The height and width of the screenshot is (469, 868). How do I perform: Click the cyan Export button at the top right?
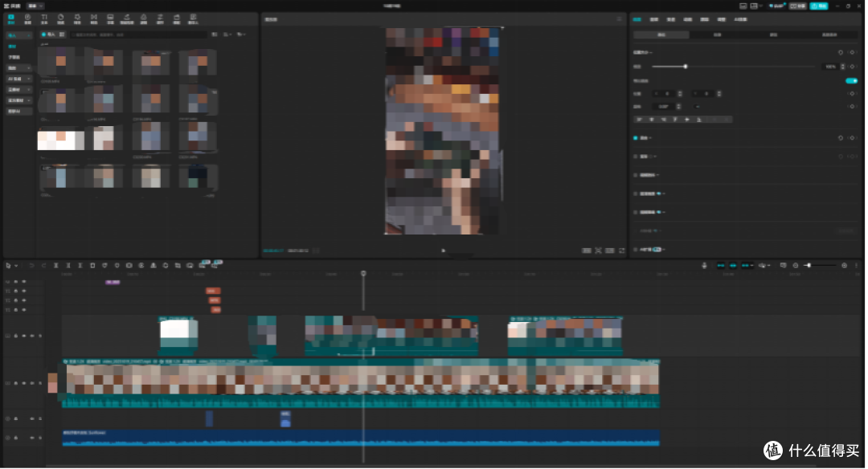[x=819, y=6]
